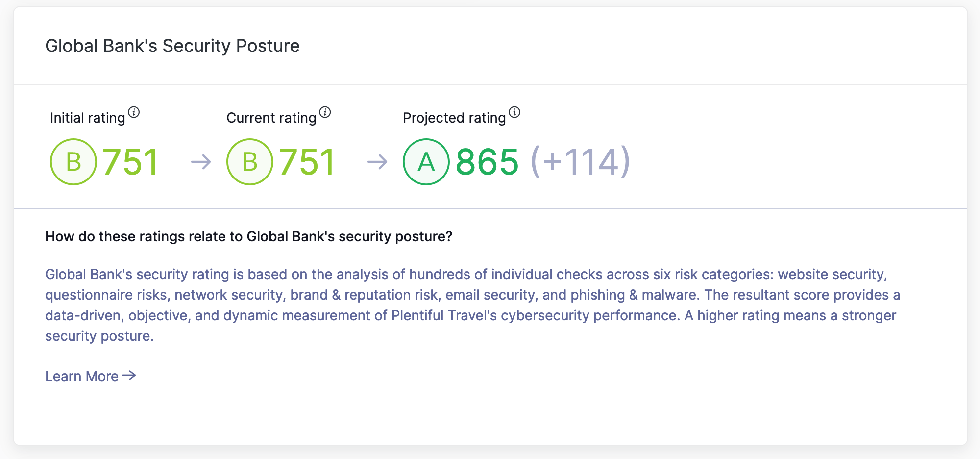This screenshot has width=980, height=459.
Task: Click the arrow between Current and Projected rating
Action: coord(377,162)
